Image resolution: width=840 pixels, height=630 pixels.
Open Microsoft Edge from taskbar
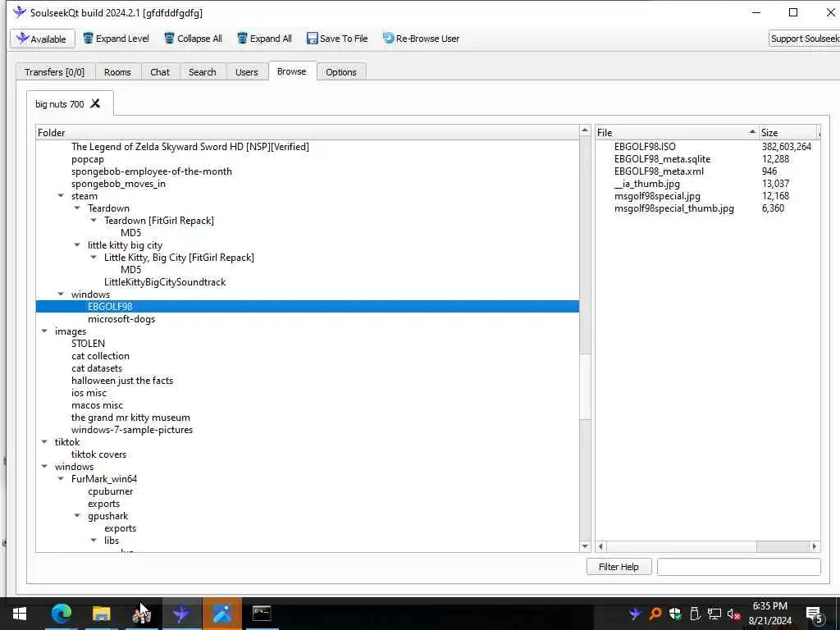click(61, 614)
